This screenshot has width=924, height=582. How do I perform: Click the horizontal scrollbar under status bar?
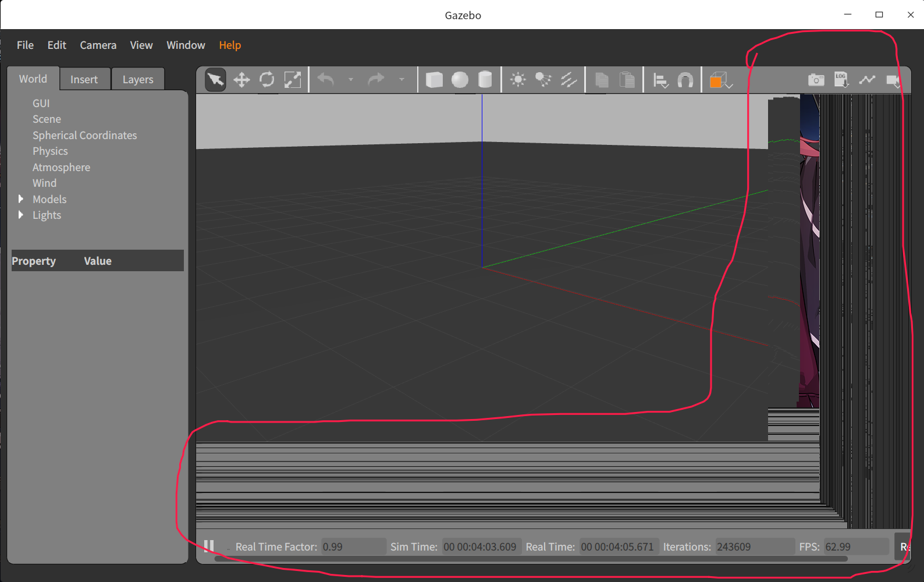(x=531, y=559)
